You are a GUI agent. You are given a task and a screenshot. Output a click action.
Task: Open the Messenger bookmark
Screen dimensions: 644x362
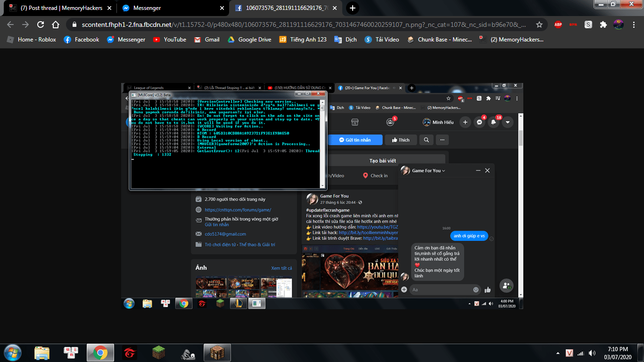coord(126,40)
